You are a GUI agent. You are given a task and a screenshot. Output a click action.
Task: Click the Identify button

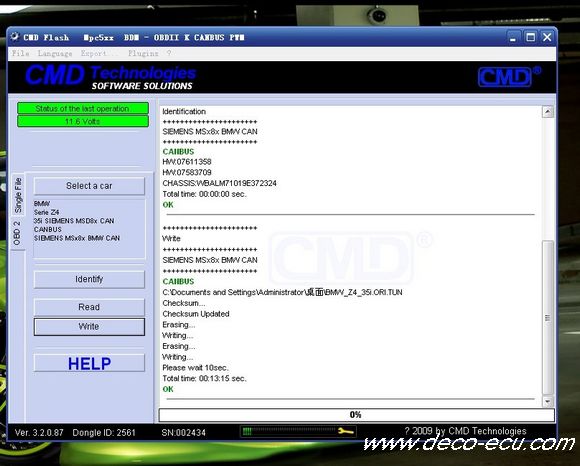coord(89,279)
